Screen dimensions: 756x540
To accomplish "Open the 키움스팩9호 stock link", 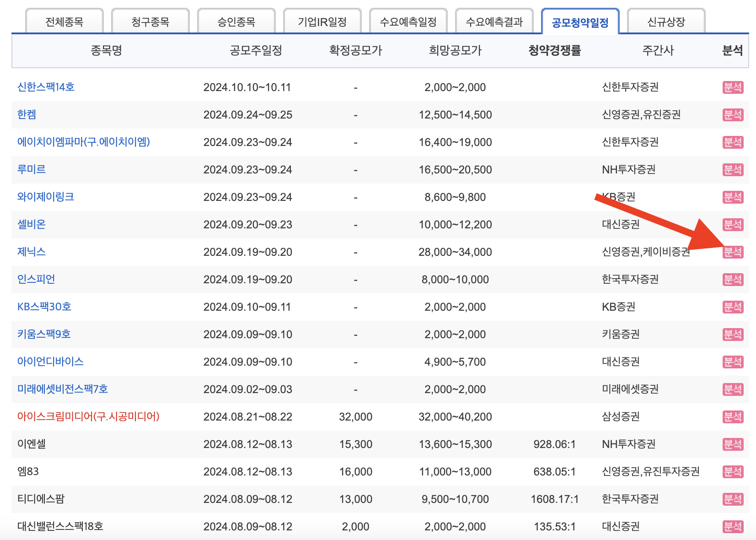I will point(44,334).
